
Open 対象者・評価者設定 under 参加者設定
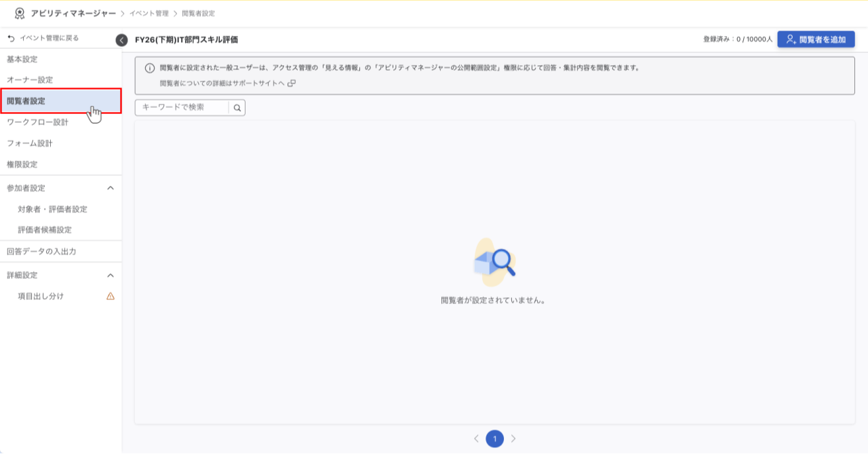coord(61,209)
